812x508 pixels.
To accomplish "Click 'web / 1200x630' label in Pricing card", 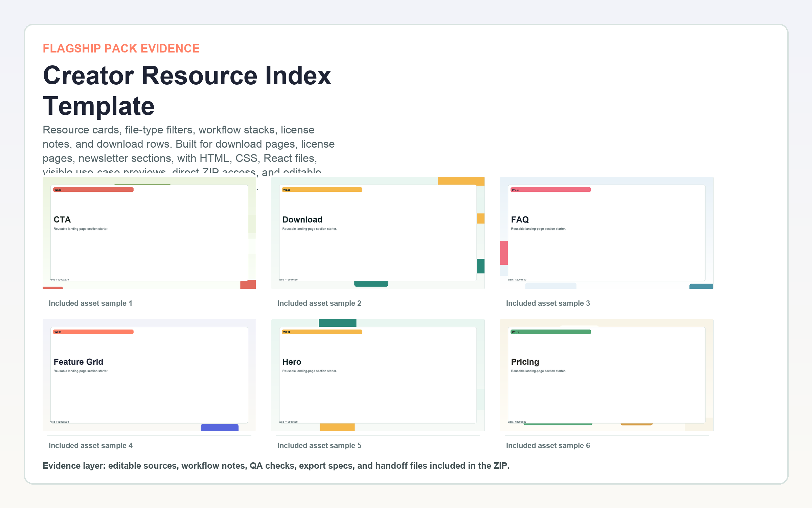I will (517, 422).
